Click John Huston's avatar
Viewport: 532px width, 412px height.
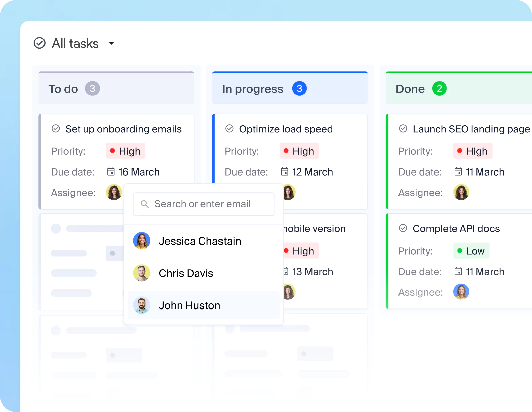click(x=142, y=305)
